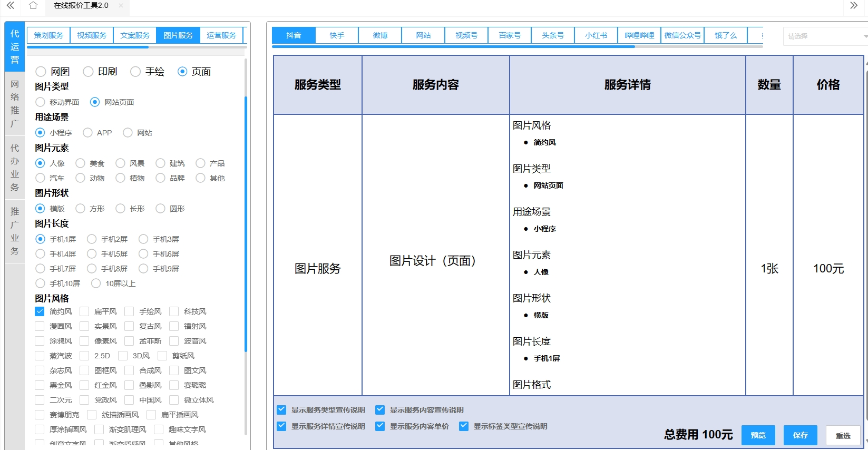Viewport: 868px width, 450px height.
Task: Select 手机3屏 image length option
Action: pos(143,239)
